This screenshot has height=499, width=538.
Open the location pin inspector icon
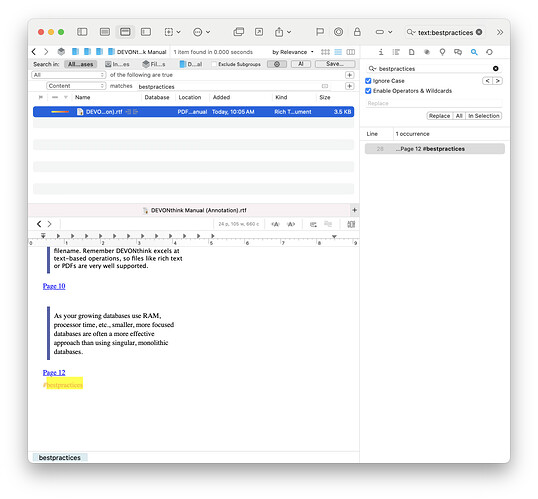click(x=442, y=52)
